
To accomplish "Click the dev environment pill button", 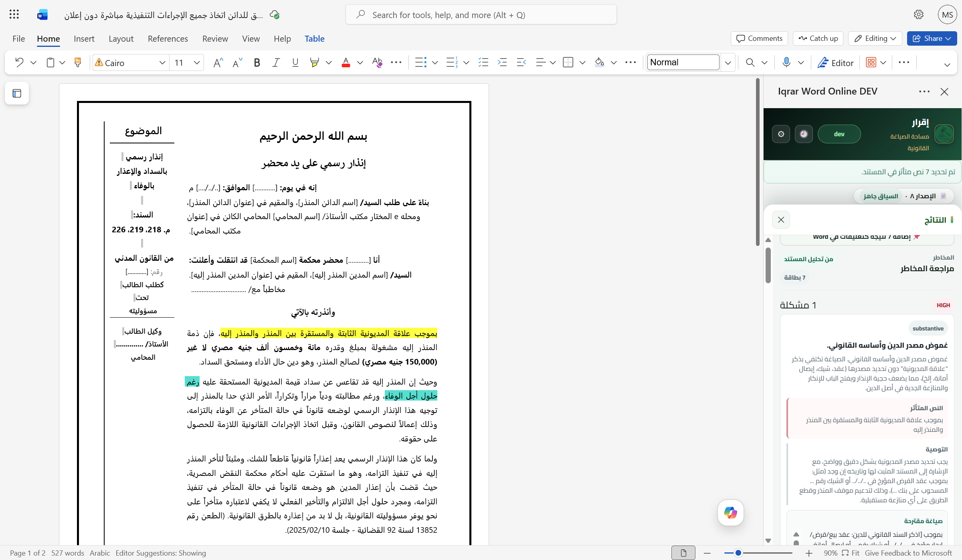I will [x=839, y=134].
